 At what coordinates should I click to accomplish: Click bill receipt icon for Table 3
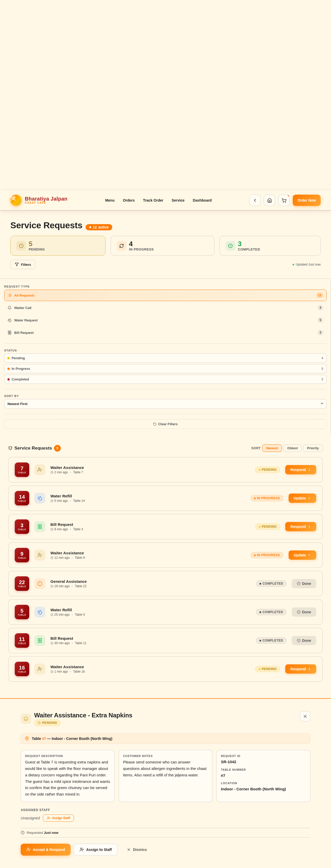click(x=40, y=526)
